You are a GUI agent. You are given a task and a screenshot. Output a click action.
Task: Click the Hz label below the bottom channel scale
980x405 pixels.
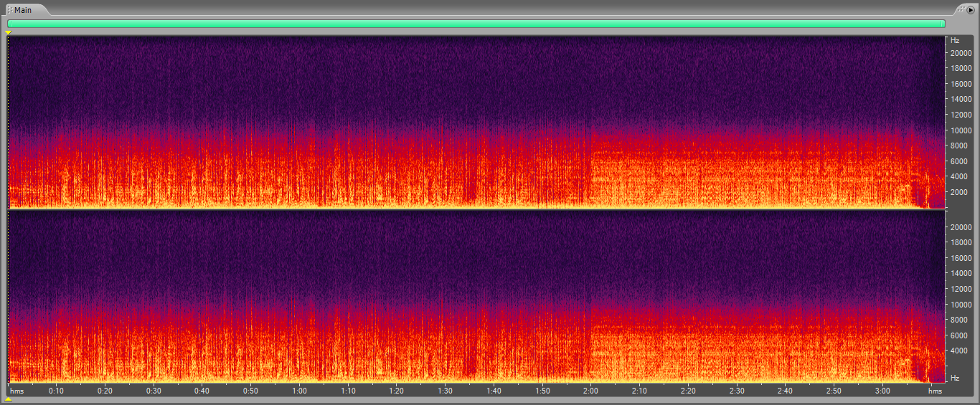coord(955,378)
